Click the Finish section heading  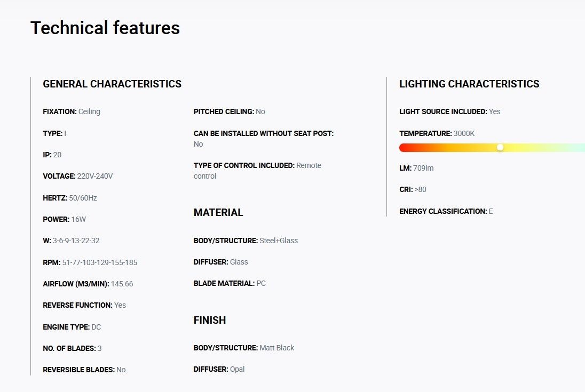point(210,320)
